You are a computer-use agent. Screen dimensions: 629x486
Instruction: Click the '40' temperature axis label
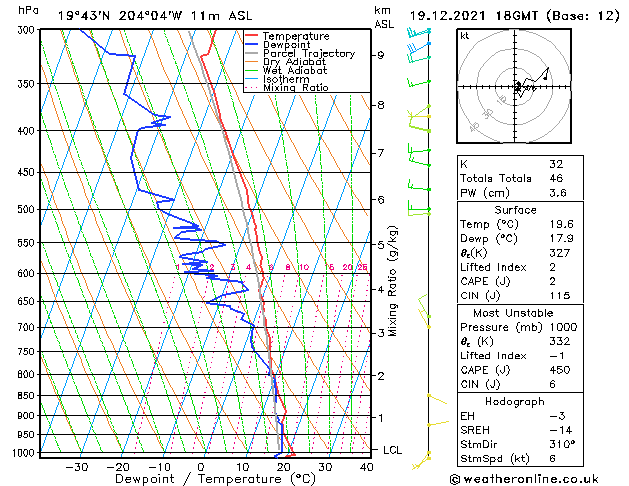(366, 467)
